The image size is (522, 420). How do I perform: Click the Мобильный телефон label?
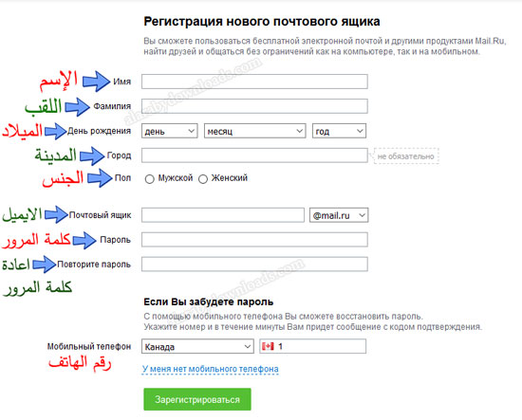click(x=89, y=346)
